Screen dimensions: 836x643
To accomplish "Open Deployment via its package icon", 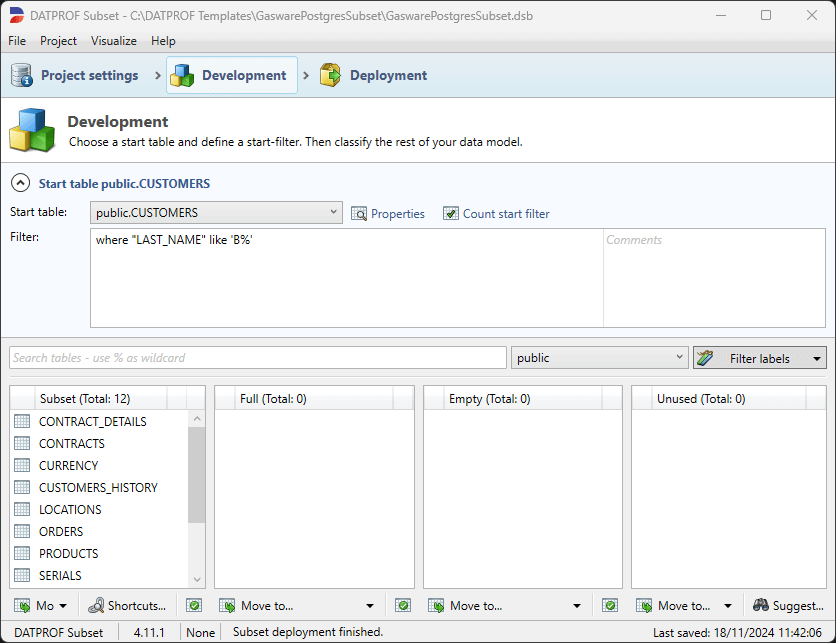I will [330, 74].
